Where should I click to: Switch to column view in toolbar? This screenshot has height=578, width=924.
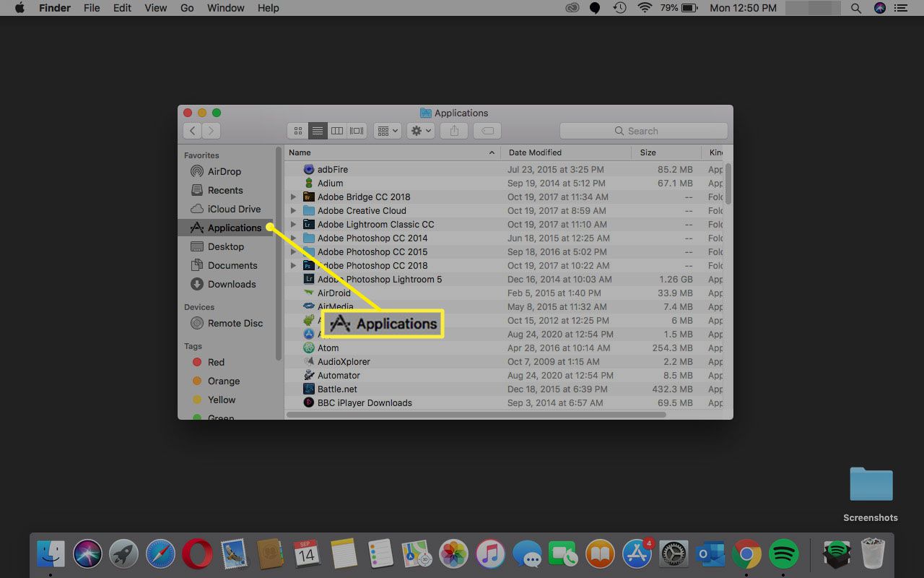pos(336,131)
